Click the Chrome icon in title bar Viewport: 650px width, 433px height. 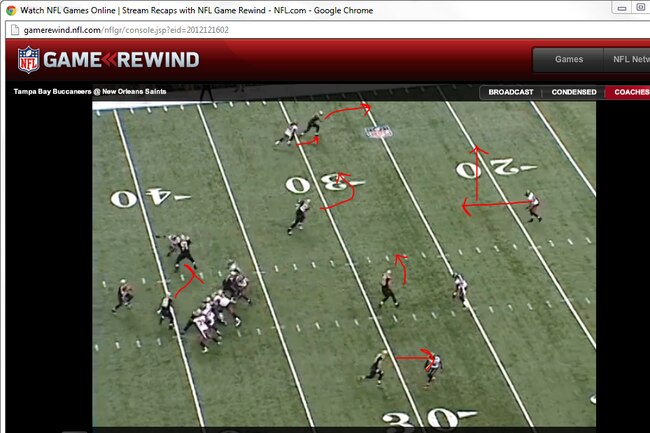point(11,10)
